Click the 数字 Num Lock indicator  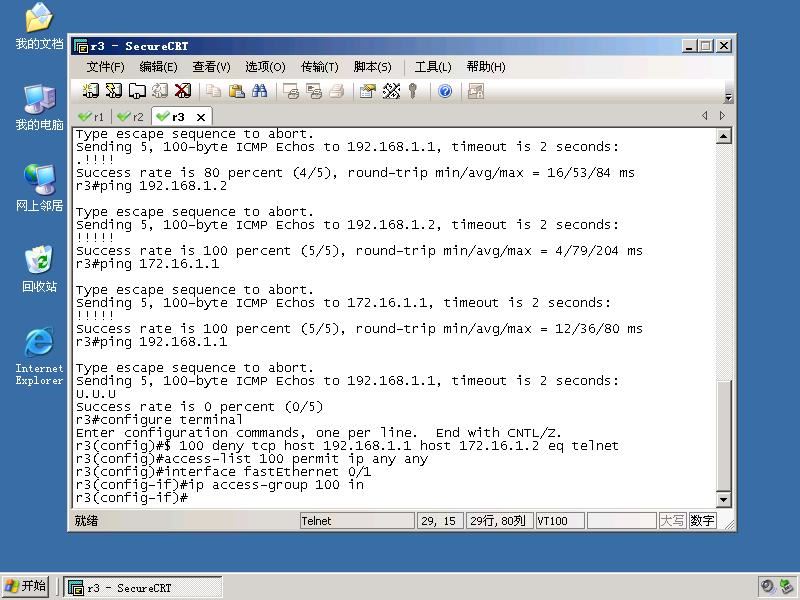pos(703,521)
